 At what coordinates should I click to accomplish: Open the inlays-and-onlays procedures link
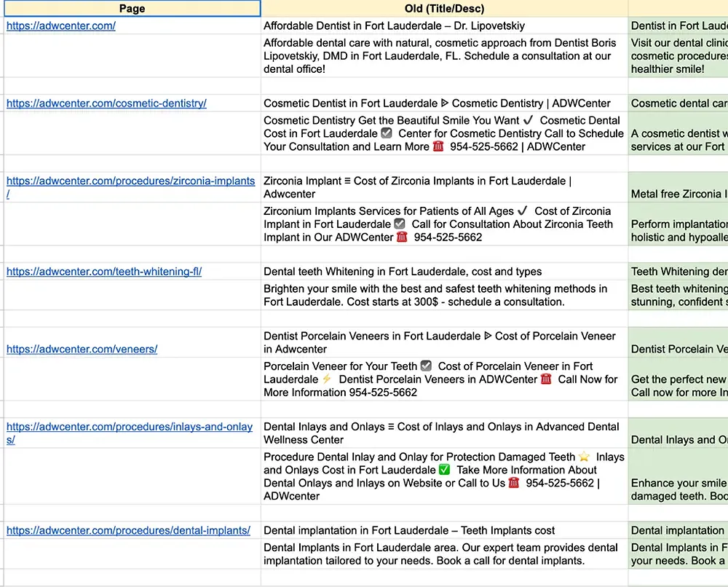click(129, 428)
